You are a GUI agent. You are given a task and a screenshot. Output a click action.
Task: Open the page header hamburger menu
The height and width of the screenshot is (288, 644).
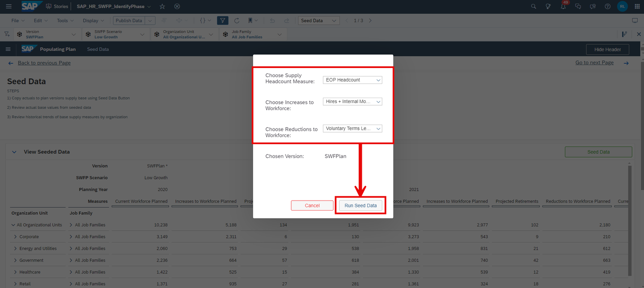(8, 49)
